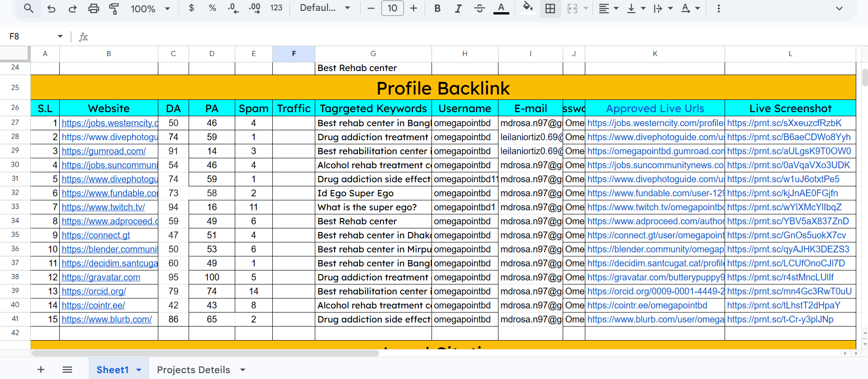
Task: Click the print icon
Action: (x=94, y=8)
